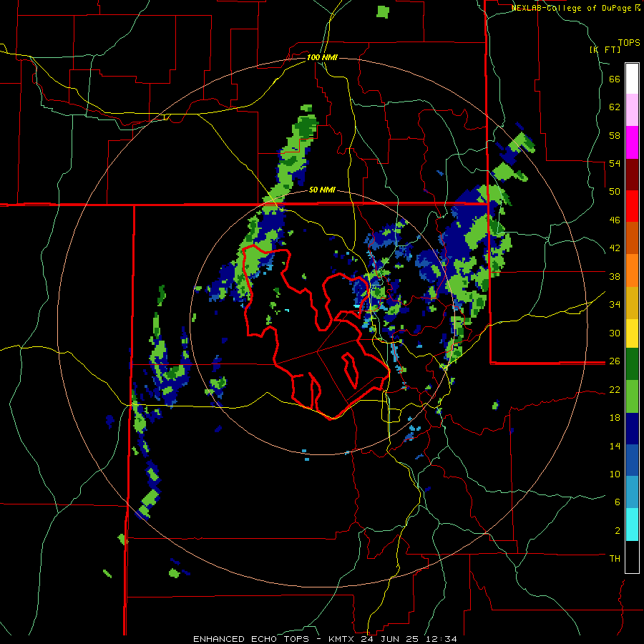
Task: Click the legend label 'TH'
Action: pos(615,559)
